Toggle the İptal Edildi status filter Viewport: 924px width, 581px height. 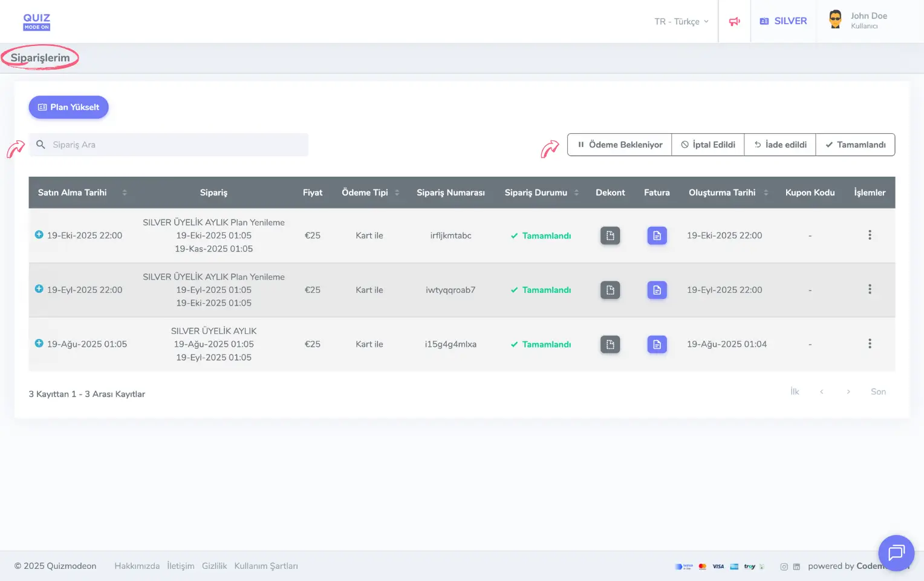pos(708,145)
